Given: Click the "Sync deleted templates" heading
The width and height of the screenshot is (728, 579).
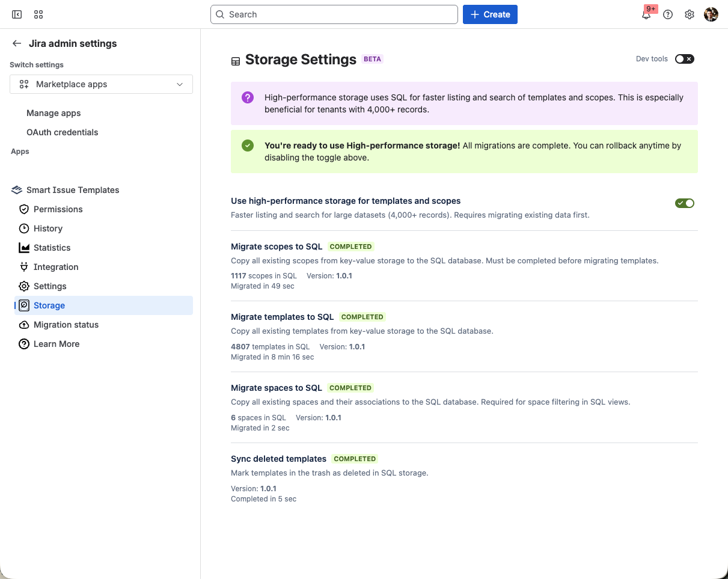Looking at the screenshot, I should tap(279, 459).
